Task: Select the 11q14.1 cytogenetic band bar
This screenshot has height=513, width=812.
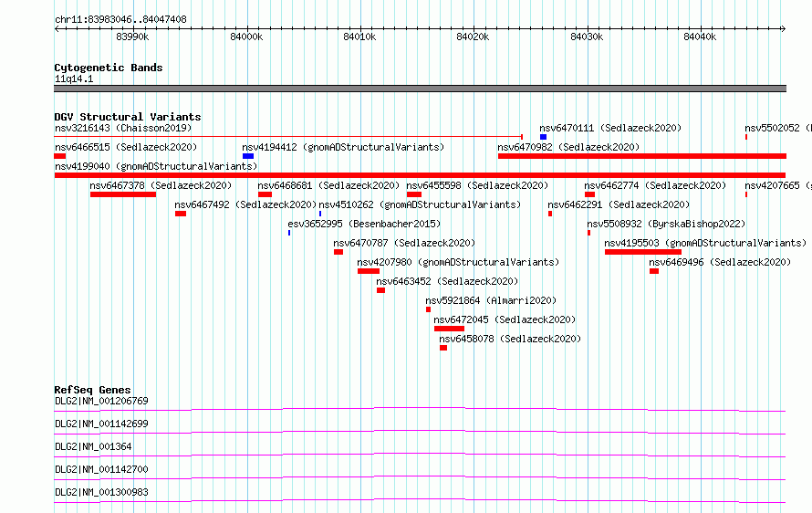Action: (420, 89)
